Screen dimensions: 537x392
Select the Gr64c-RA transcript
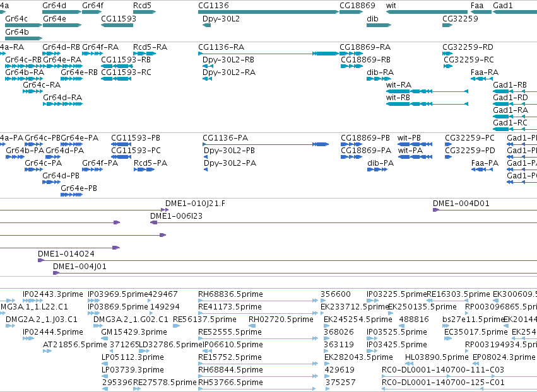pyautogui.click(x=33, y=91)
